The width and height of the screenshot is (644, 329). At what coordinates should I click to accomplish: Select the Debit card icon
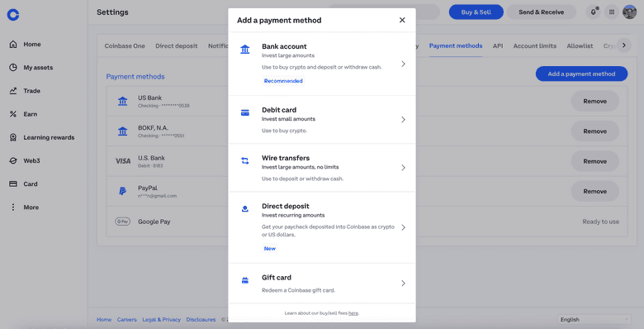[x=244, y=112]
